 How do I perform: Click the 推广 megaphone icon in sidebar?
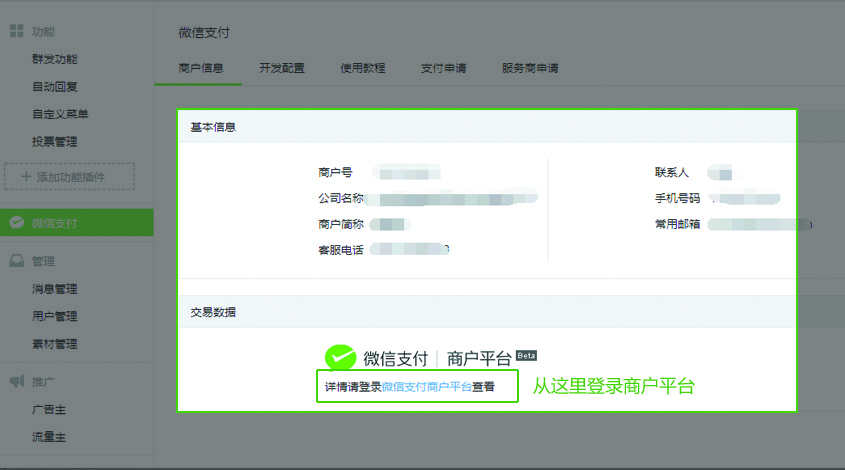tap(17, 382)
